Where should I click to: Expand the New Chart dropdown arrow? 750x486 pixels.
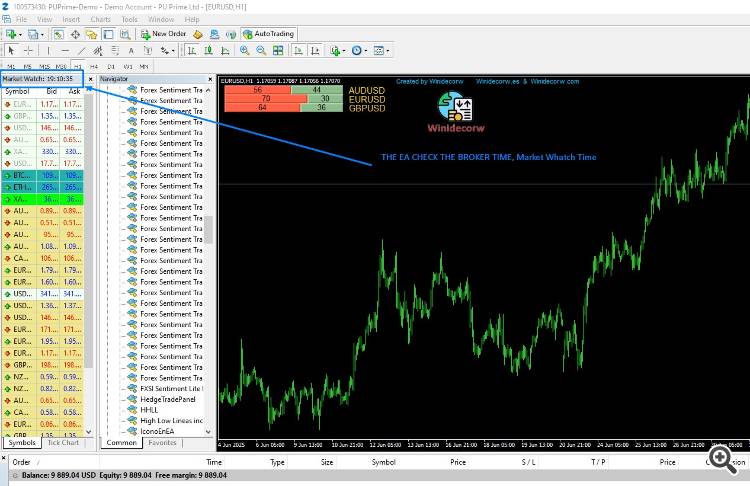pyautogui.click(x=20, y=35)
